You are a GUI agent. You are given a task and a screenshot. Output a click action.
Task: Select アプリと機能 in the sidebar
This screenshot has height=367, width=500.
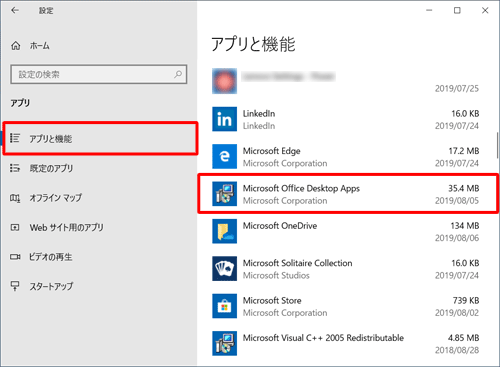(100, 138)
